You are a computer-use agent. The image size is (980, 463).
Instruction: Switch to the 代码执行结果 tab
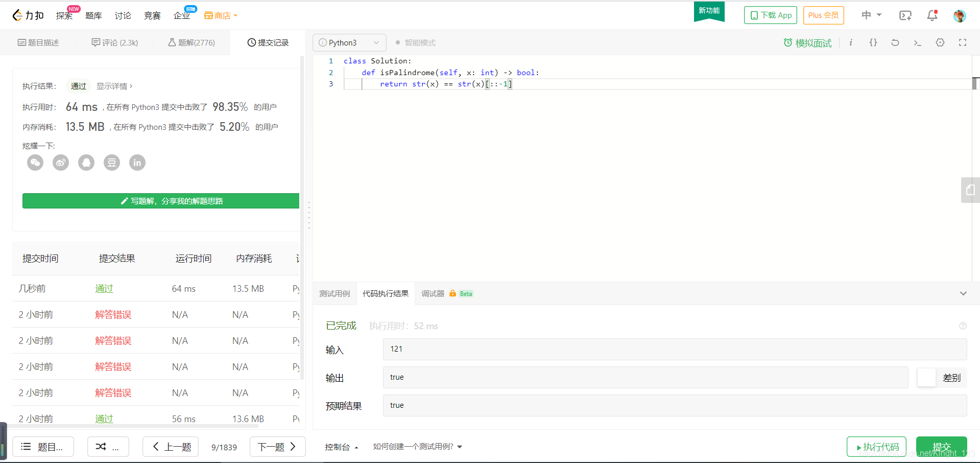coord(386,293)
